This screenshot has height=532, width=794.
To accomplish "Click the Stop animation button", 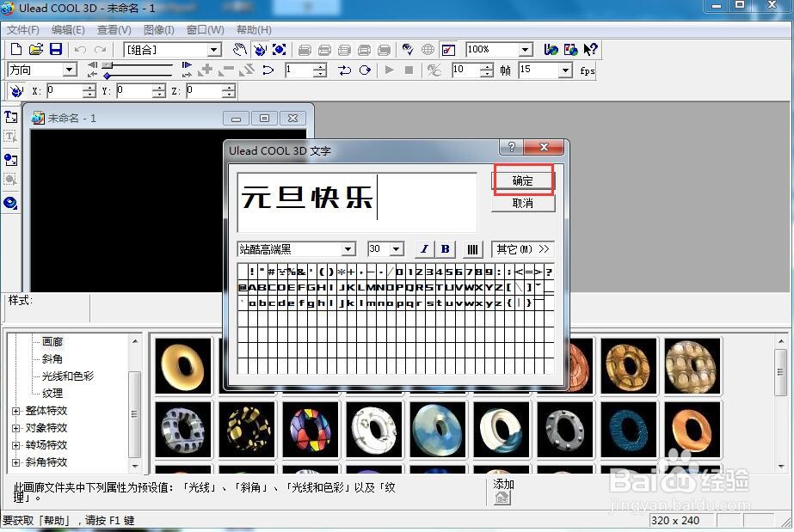I will pyautogui.click(x=409, y=70).
